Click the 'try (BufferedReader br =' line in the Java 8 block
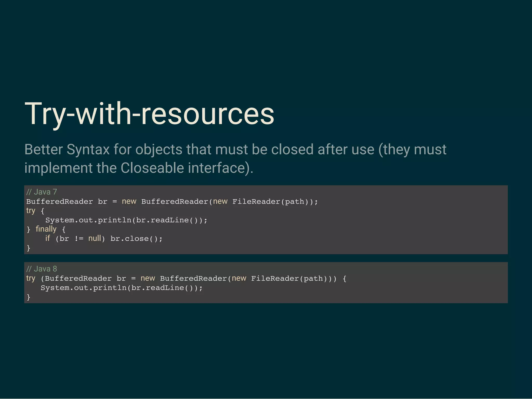 186,278
